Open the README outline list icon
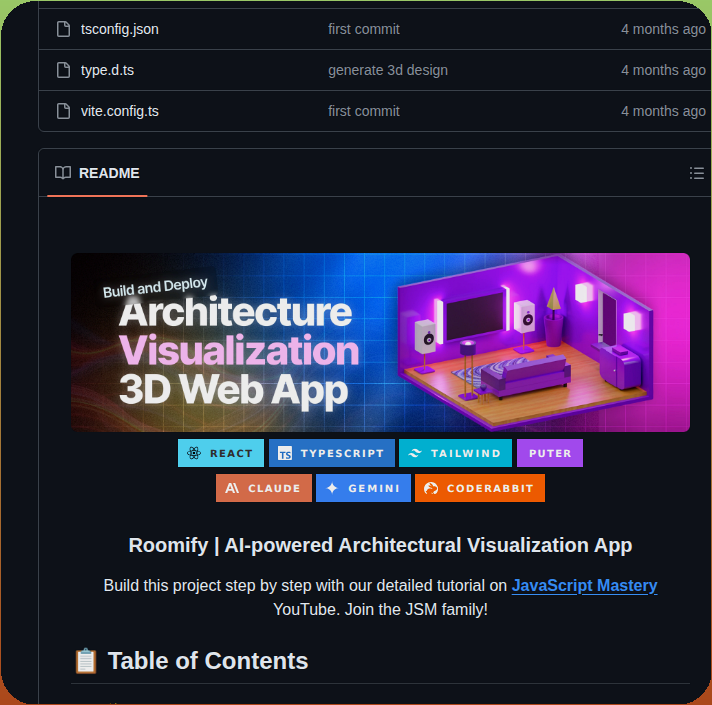712x705 pixels. click(x=697, y=173)
